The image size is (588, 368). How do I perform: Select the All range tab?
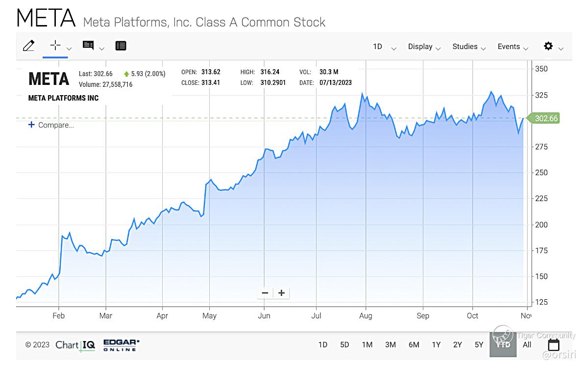pyautogui.click(x=527, y=344)
